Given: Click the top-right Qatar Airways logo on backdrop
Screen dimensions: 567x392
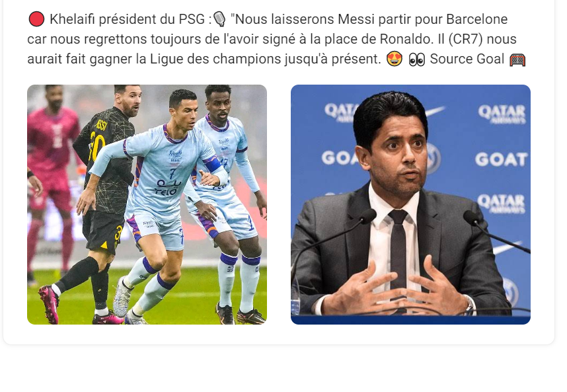Looking at the screenshot, I should tap(502, 114).
